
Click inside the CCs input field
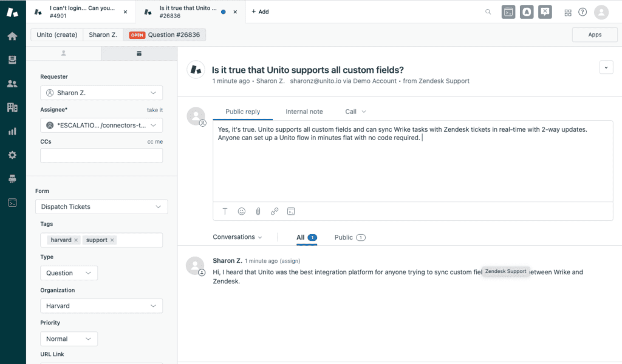pyautogui.click(x=101, y=155)
